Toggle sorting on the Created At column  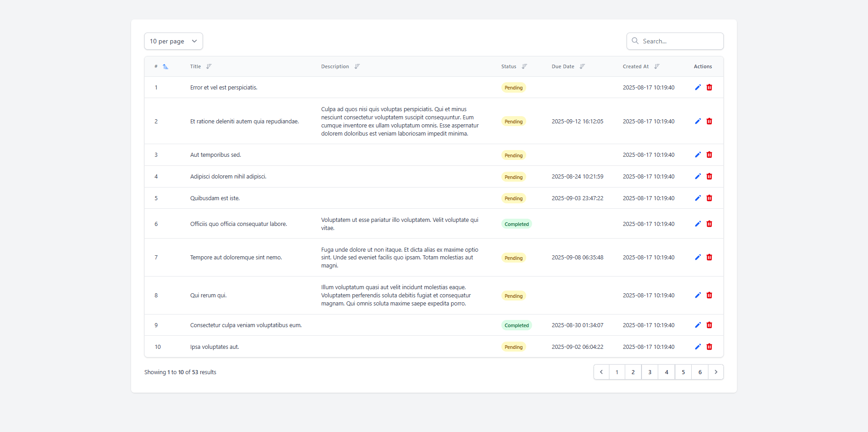pos(656,66)
